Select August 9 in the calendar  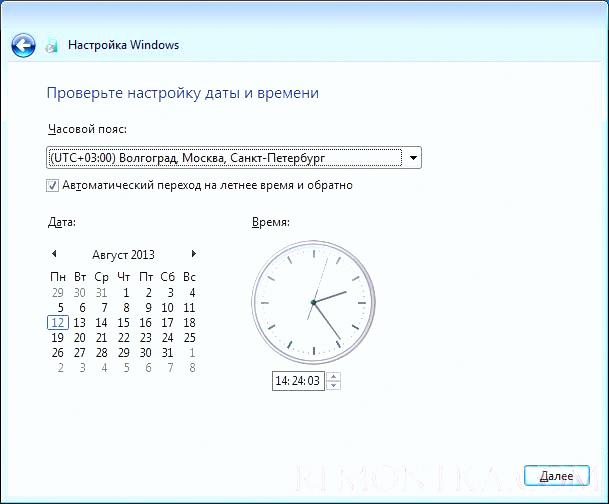coord(148,308)
